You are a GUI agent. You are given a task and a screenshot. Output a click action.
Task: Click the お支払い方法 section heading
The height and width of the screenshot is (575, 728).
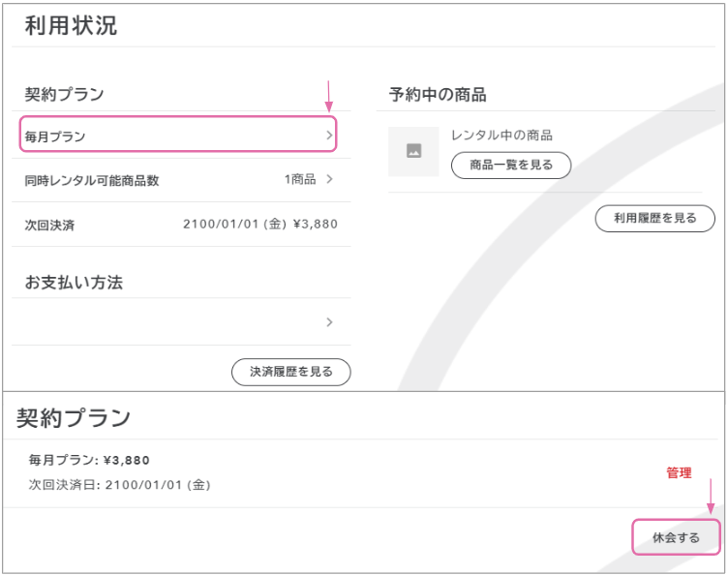pyautogui.click(x=74, y=283)
